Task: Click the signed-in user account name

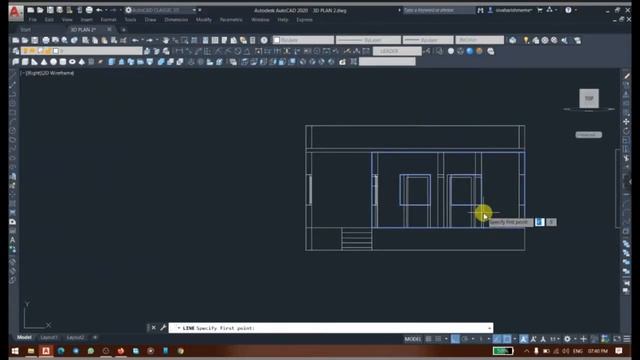Action: tap(513, 10)
